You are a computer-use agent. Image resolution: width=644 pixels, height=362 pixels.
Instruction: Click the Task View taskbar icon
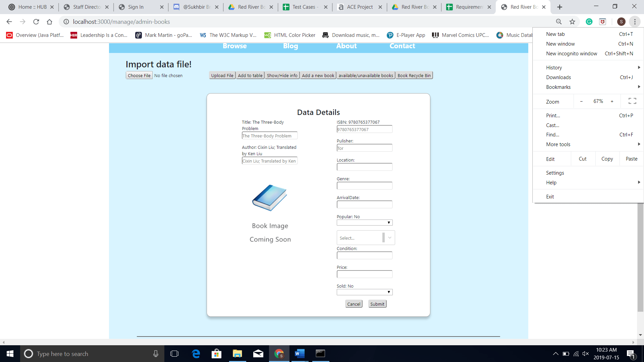pyautogui.click(x=174, y=354)
